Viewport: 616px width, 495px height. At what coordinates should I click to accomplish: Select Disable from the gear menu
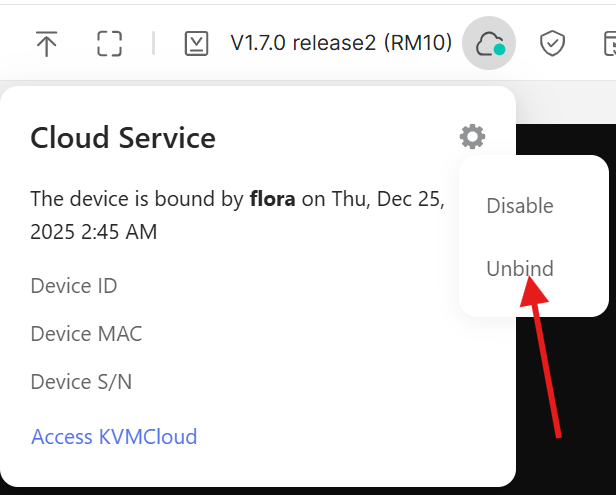[519, 206]
